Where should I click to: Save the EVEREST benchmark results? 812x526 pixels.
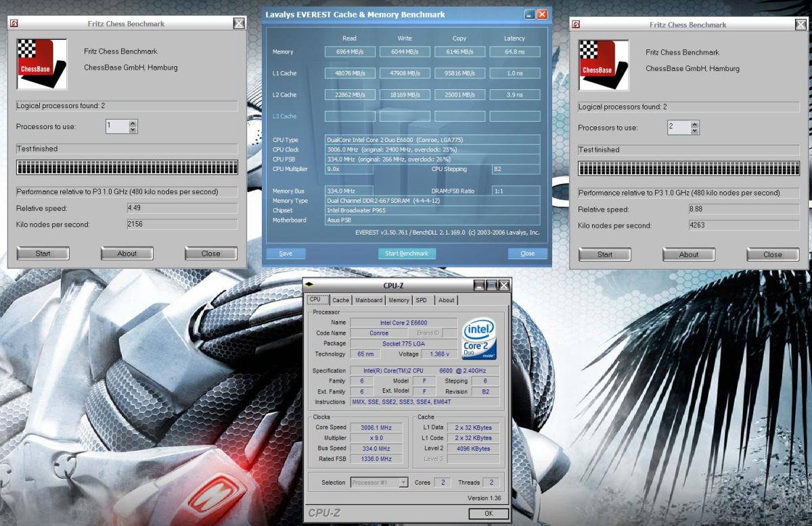point(286,254)
